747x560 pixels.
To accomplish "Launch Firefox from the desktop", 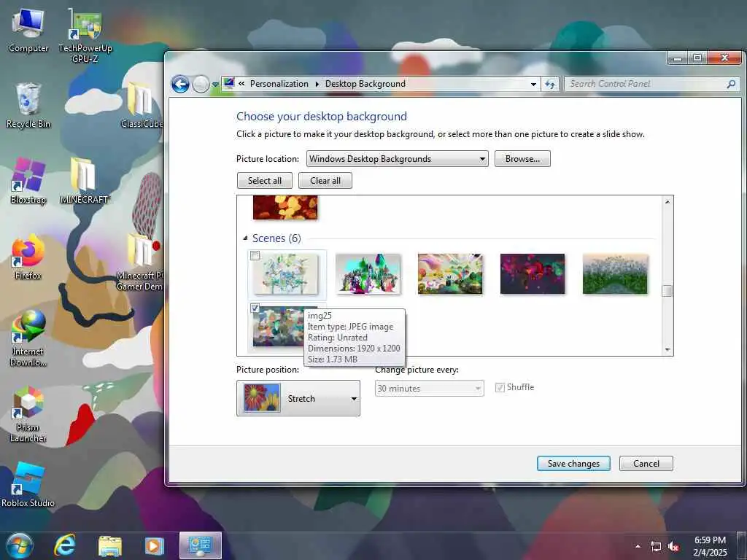I will point(28,257).
